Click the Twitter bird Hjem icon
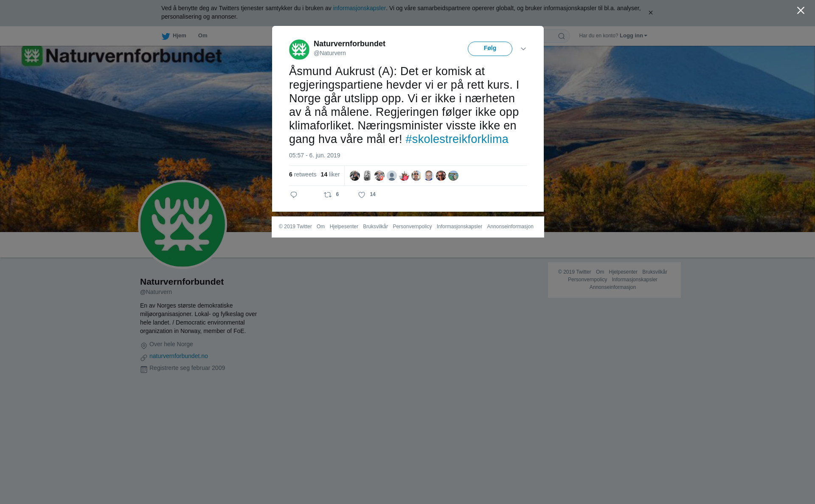 point(166,36)
